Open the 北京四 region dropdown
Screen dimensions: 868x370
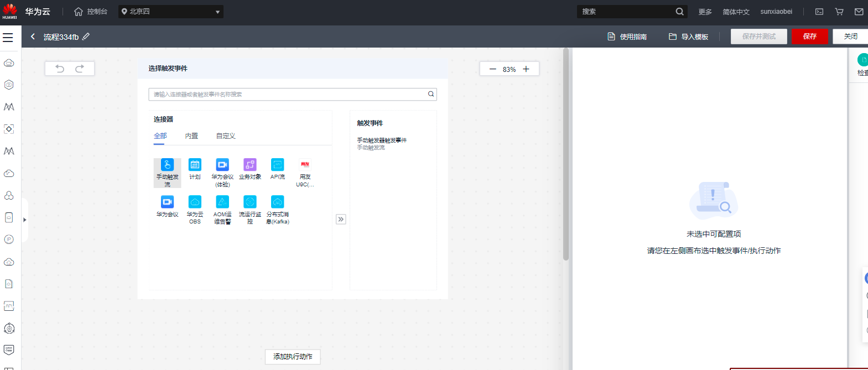pyautogui.click(x=171, y=12)
